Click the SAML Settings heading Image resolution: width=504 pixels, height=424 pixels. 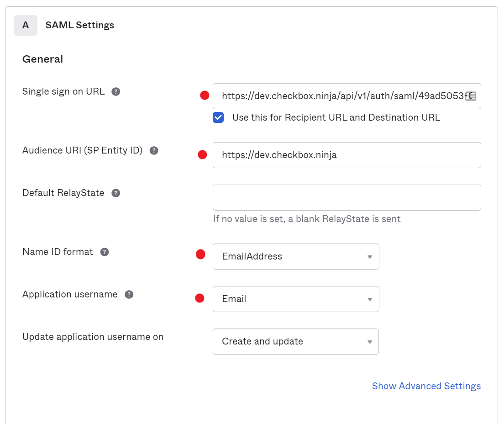80,25
